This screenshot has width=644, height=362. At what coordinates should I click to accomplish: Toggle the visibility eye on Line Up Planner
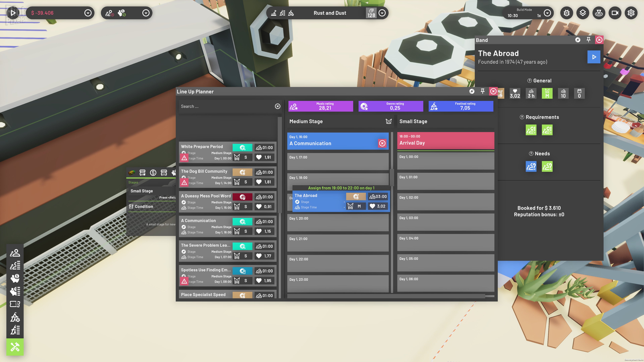click(x=472, y=92)
